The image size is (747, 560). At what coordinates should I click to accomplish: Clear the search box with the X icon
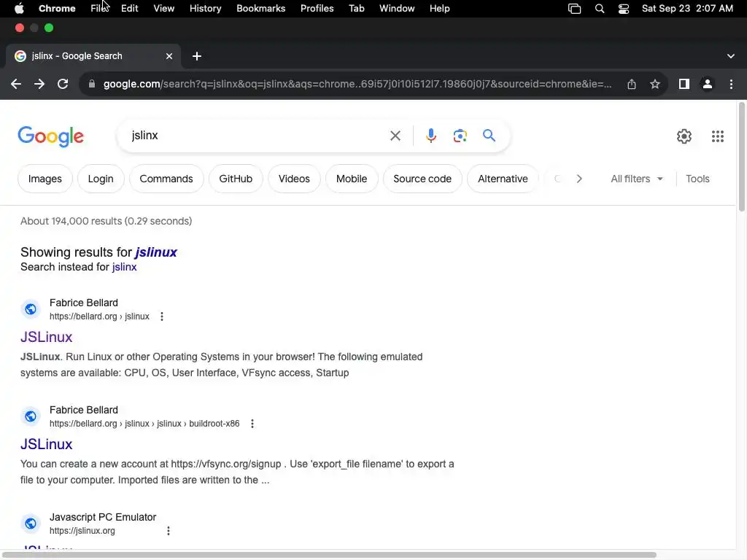click(x=395, y=136)
